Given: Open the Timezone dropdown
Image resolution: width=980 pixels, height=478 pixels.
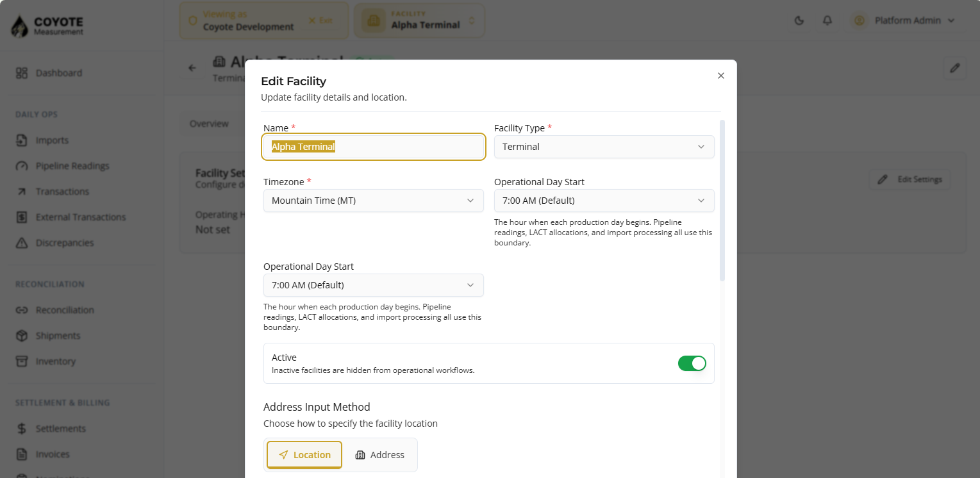Looking at the screenshot, I should [374, 201].
